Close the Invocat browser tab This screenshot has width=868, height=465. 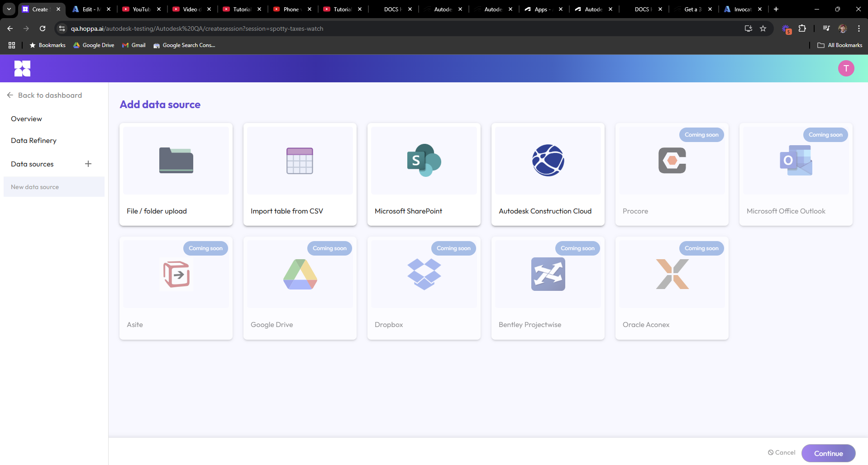point(760,9)
